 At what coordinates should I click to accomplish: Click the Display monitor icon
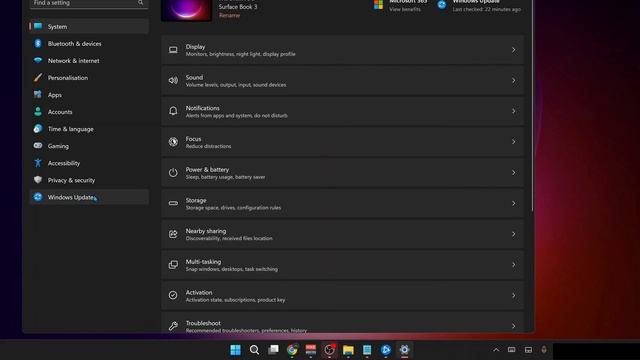(173, 50)
